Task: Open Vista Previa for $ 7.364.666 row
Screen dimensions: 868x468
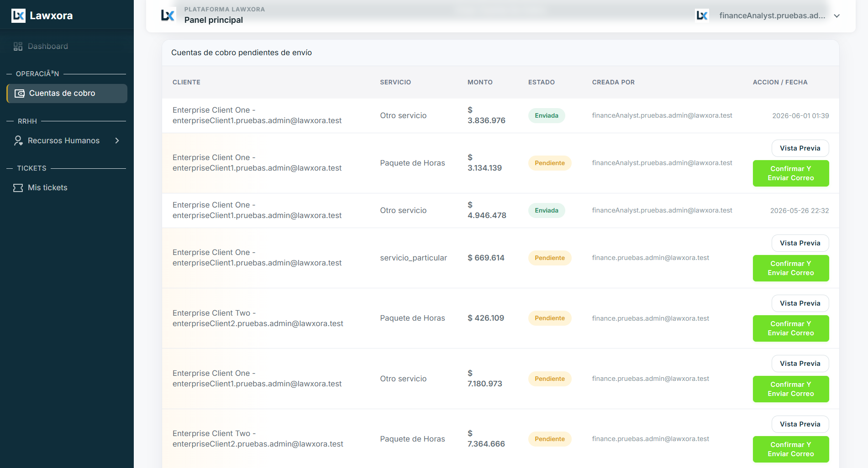Action: point(800,424)
